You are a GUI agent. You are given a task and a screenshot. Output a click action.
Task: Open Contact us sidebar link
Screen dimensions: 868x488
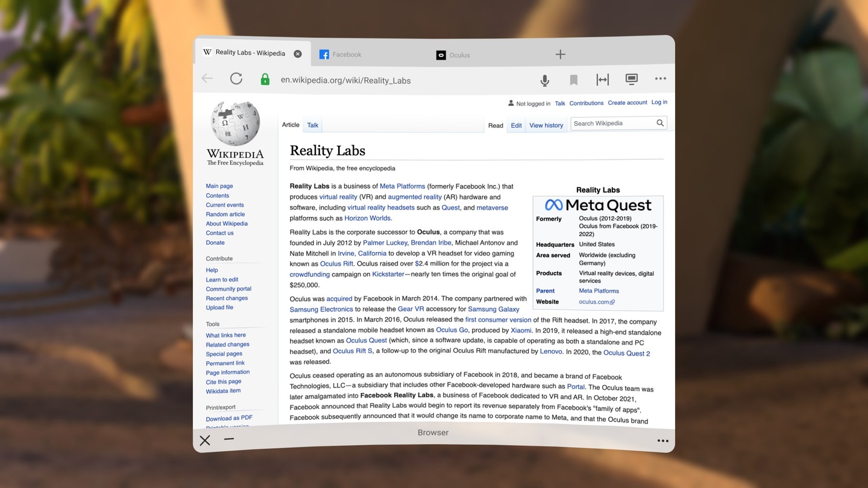pos(219,233)
